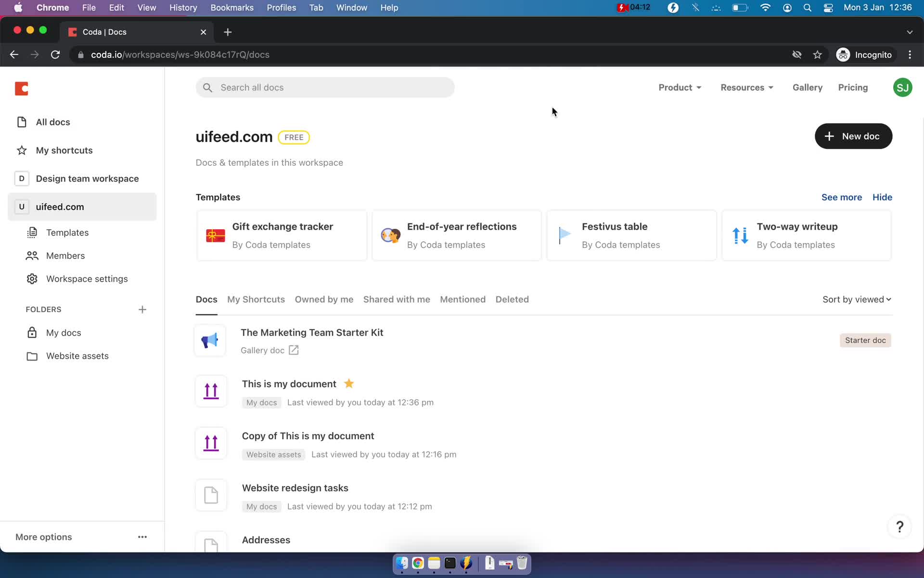Open SJ user avatar menu
924x578 pixels.
click(x=902, y=88)
